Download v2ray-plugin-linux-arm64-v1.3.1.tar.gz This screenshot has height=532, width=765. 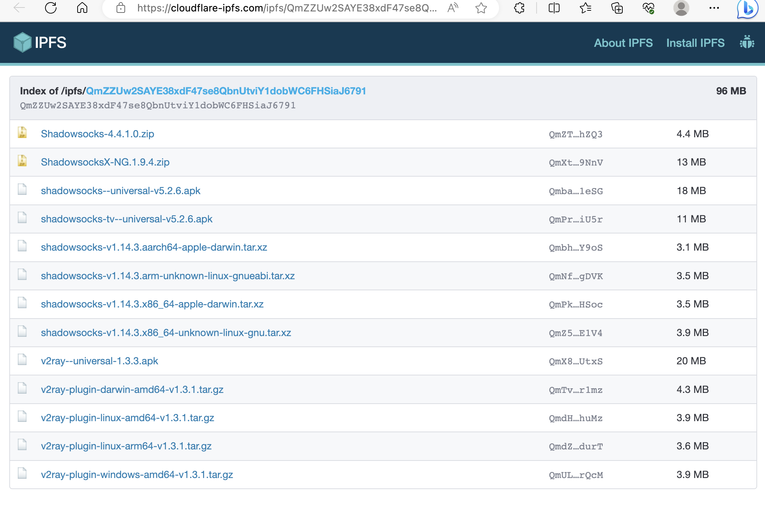[126, 446]
